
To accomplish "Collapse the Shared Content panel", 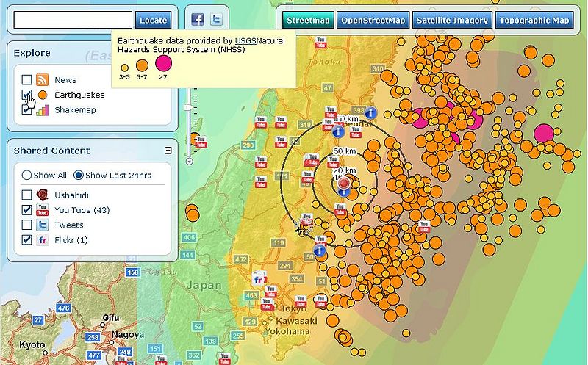I will (x=168, y=151).
